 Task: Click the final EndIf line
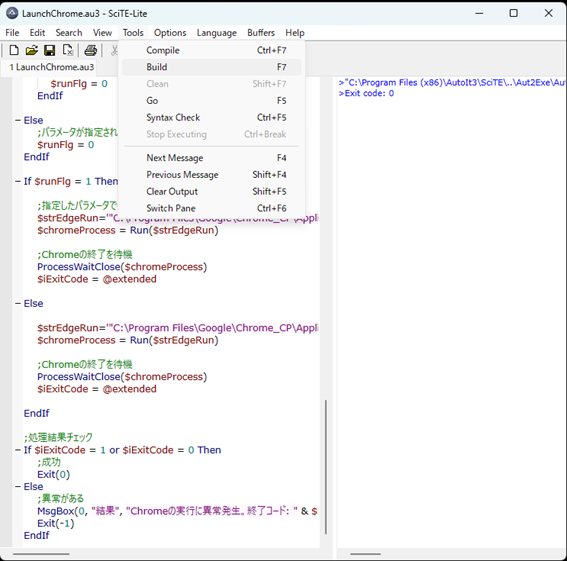pos(37,536)
